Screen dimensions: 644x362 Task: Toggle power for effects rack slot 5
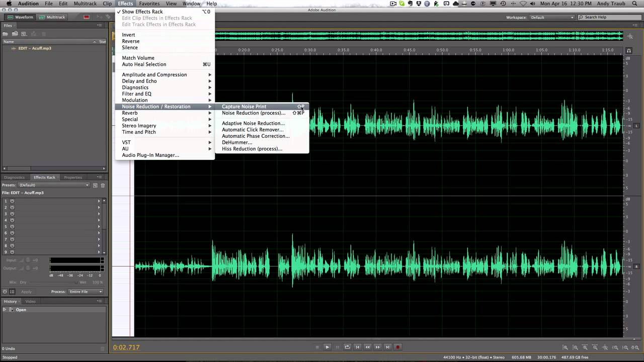[12, 227]
